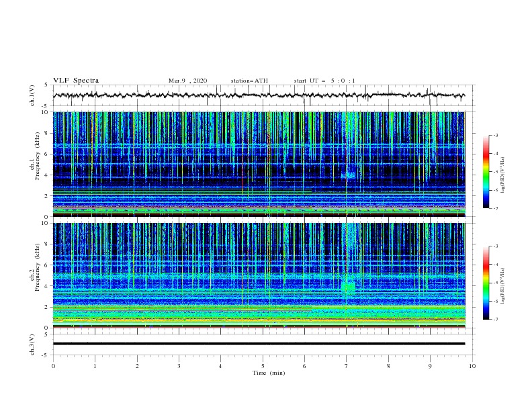Click the log(PSD) title beside ch.1 color bar
The height and width of the screenshot is (411, 532).
pos(502,175)
